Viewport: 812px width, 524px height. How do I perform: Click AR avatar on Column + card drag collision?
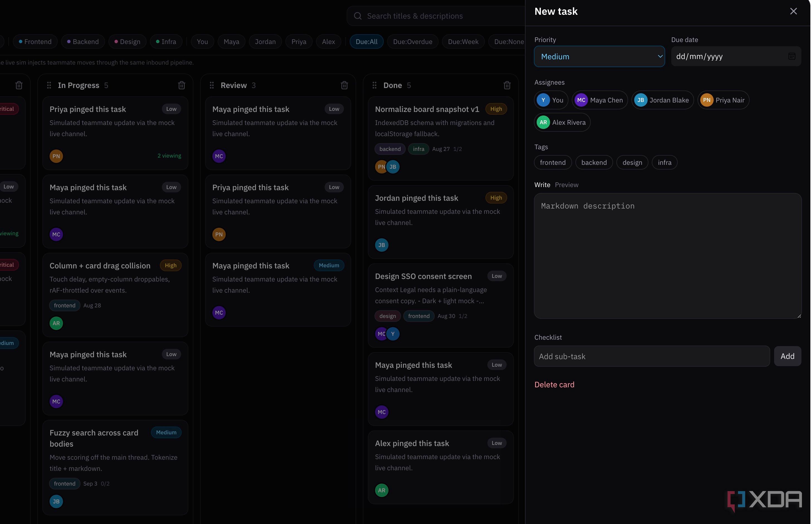(x=56, y=323)
